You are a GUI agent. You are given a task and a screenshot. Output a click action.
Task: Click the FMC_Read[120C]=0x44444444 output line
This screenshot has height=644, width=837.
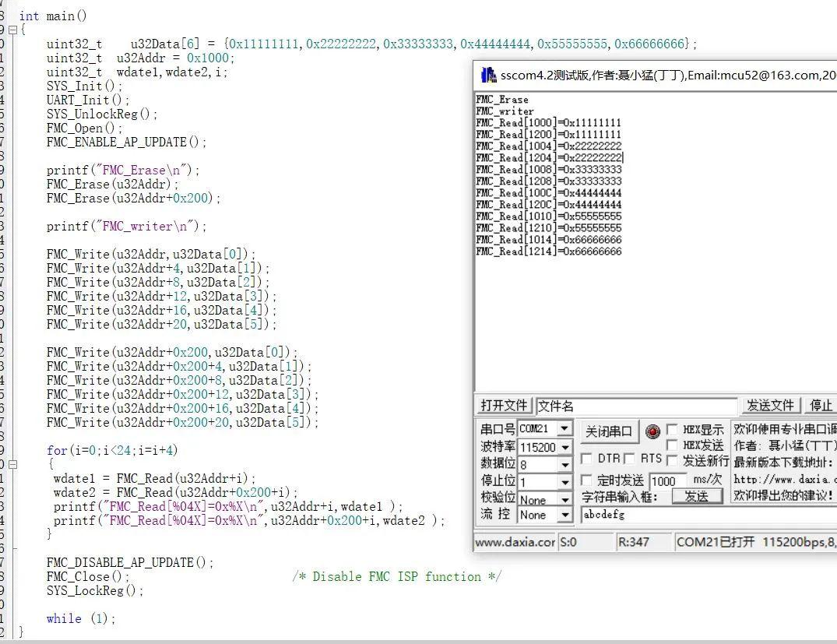click(549, 205)
